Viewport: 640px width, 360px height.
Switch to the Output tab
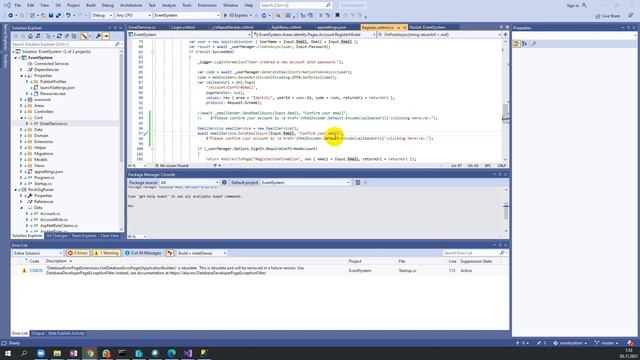(38, 333)
